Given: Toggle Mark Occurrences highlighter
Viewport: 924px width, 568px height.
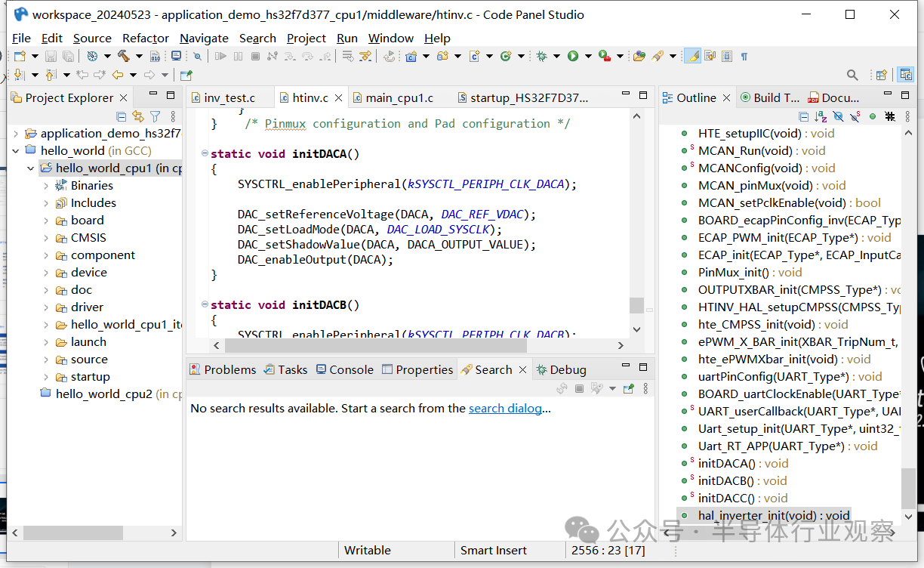Looking at the screenshot, I should 693,56.
